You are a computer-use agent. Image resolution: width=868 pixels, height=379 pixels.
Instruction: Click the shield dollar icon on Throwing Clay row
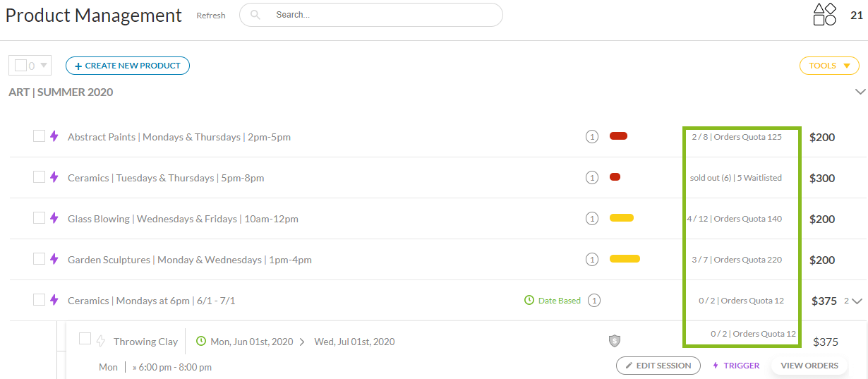(x=615, y=341)
